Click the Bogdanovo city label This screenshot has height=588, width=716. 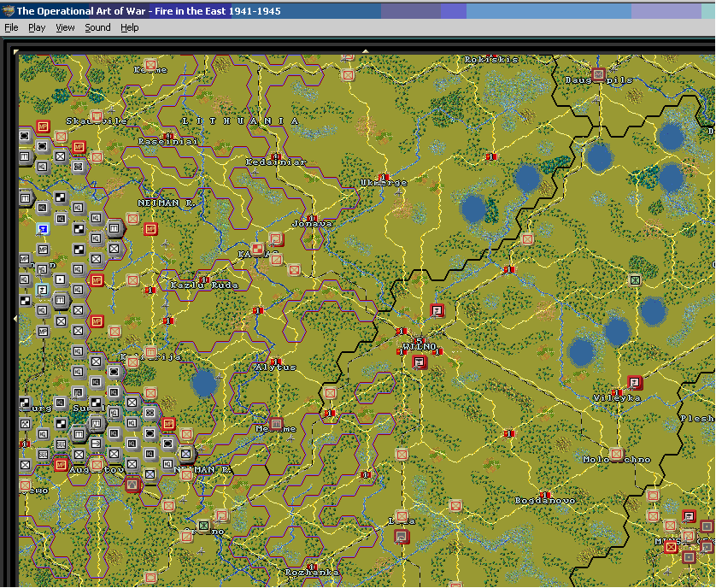[545, 501]
